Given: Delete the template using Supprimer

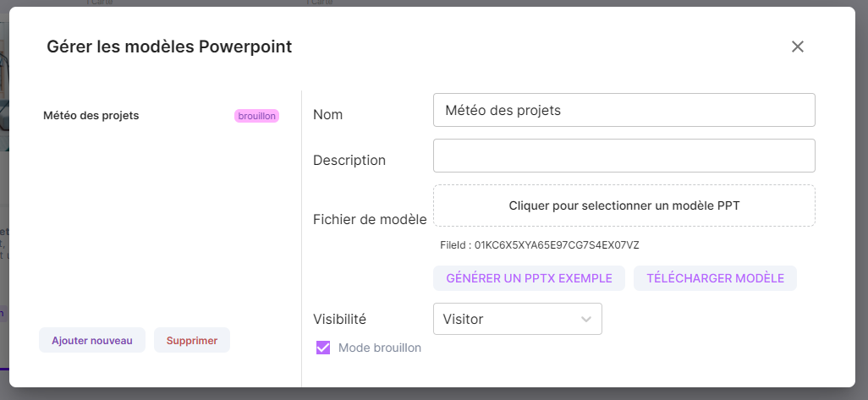Looking at the screenshot, I should [192, 340].
